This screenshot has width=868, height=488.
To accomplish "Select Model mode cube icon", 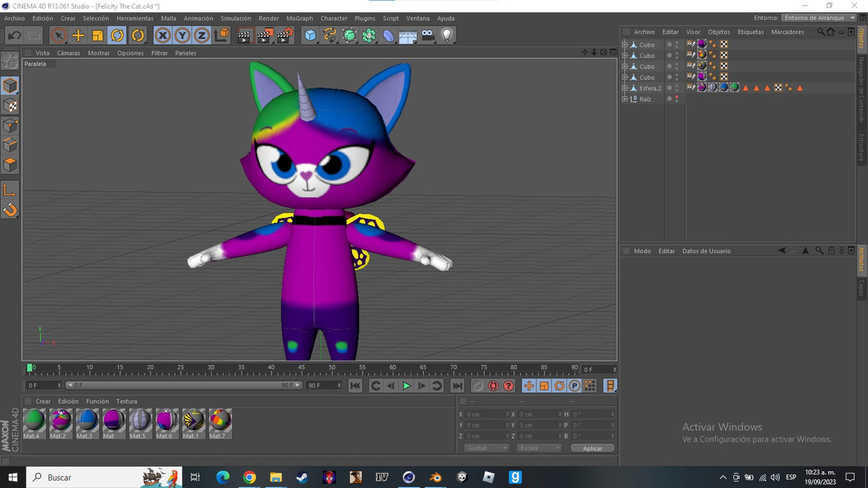I will (x=9, y=85).
